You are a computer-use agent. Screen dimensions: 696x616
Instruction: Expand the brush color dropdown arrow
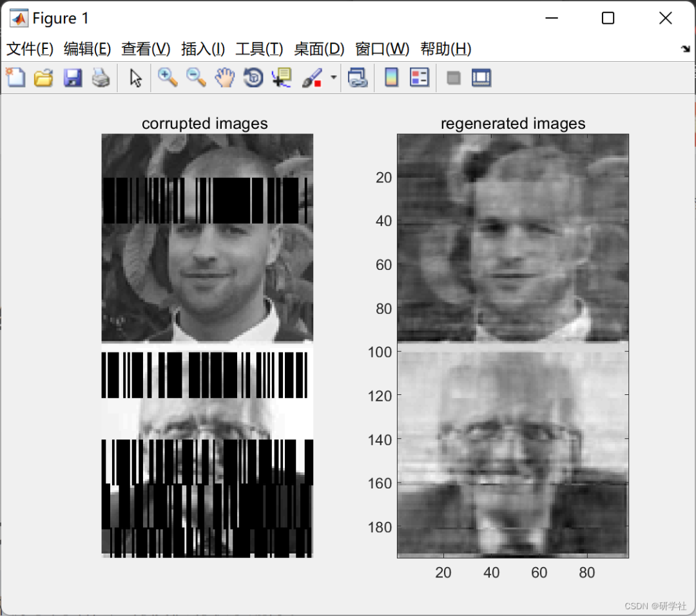click(x=333, y=78)
